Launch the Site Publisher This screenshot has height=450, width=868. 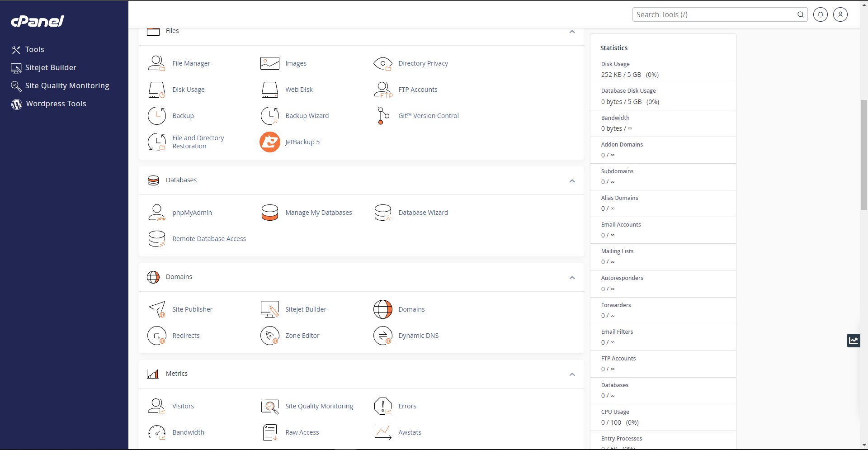tap(192, 309)
